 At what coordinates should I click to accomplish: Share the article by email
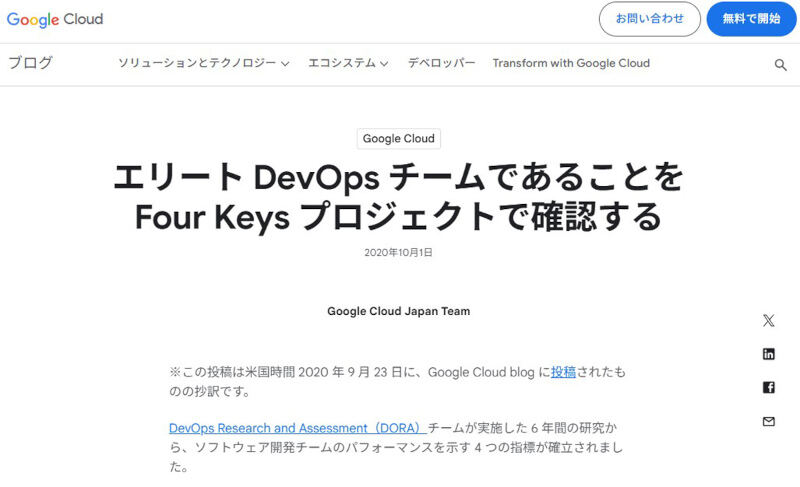(768, 421)
